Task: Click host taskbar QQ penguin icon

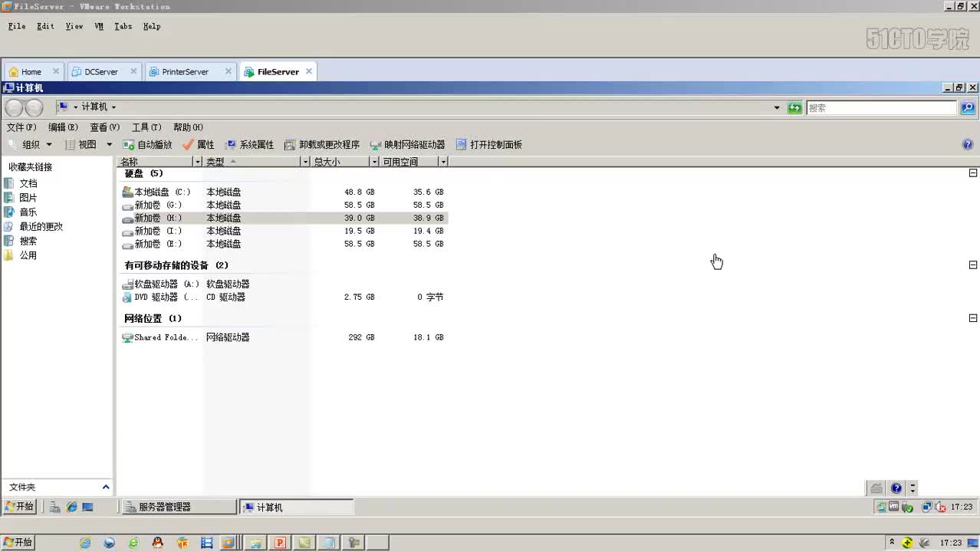Action: (157, 543)
